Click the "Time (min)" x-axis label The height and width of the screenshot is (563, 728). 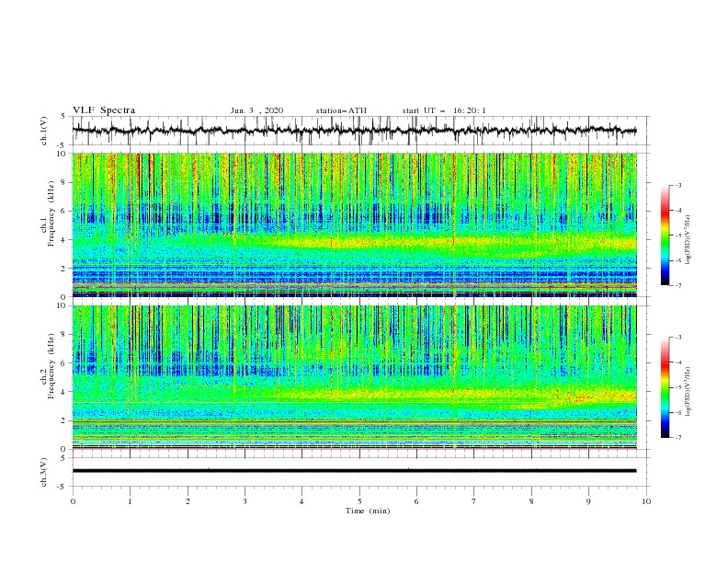[x=368, y=511]
